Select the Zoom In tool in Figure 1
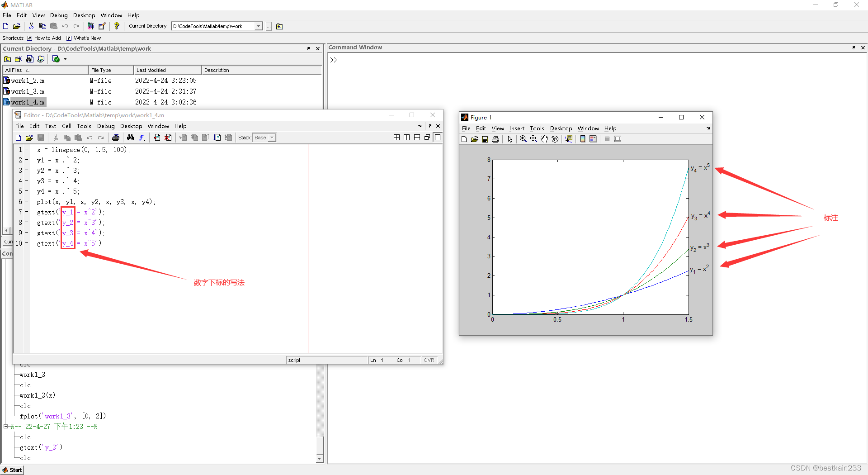868x475 pixels. [523, 139]
